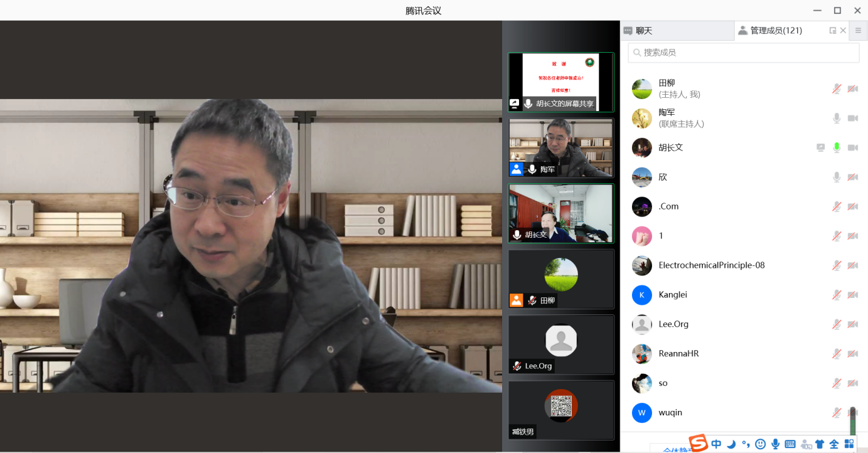
Task: Click the 全体静音 mute all button
Action: (670, 449)
